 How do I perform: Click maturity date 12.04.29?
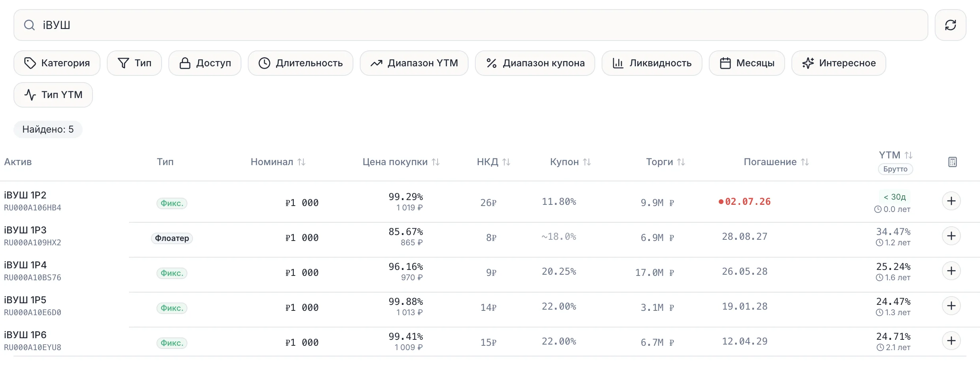coord(745,341)
